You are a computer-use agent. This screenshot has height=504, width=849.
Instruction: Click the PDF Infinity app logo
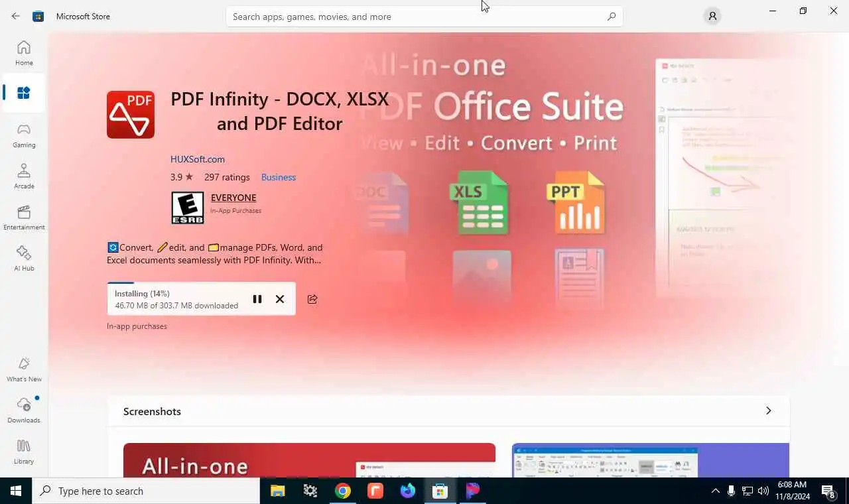tap(131, 115)
